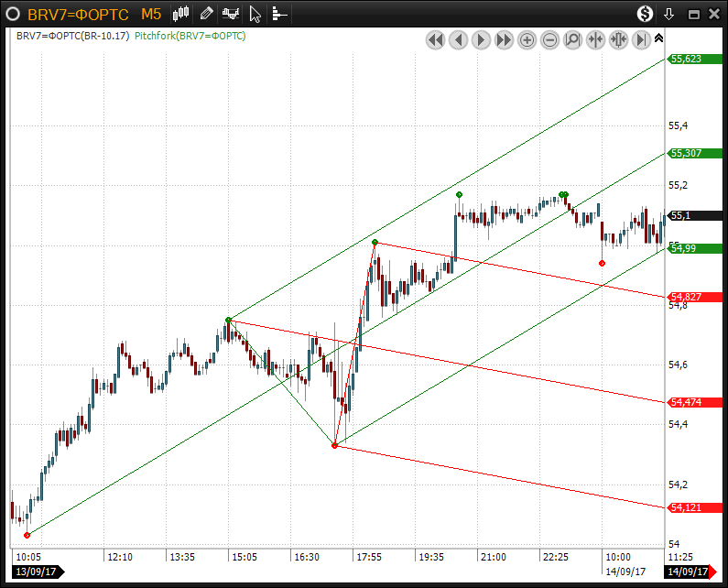Jump to the latest bar

(x=641, y=39)
